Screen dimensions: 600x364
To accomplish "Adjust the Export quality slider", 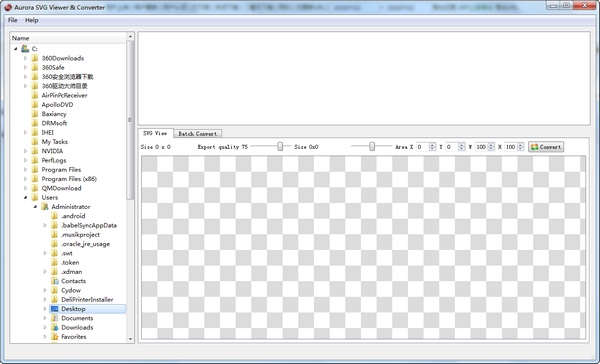I will pyautogui.click(x=280, y=147).
